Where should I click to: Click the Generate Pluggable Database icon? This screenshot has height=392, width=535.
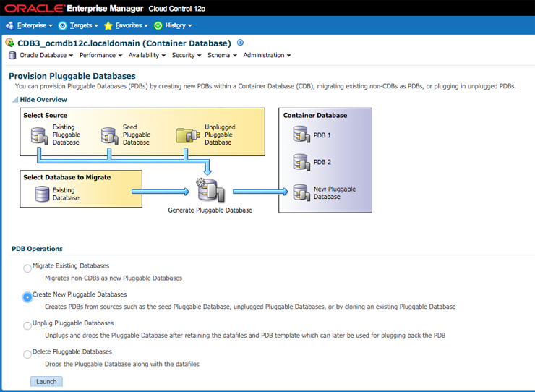[x=210, y=189]
